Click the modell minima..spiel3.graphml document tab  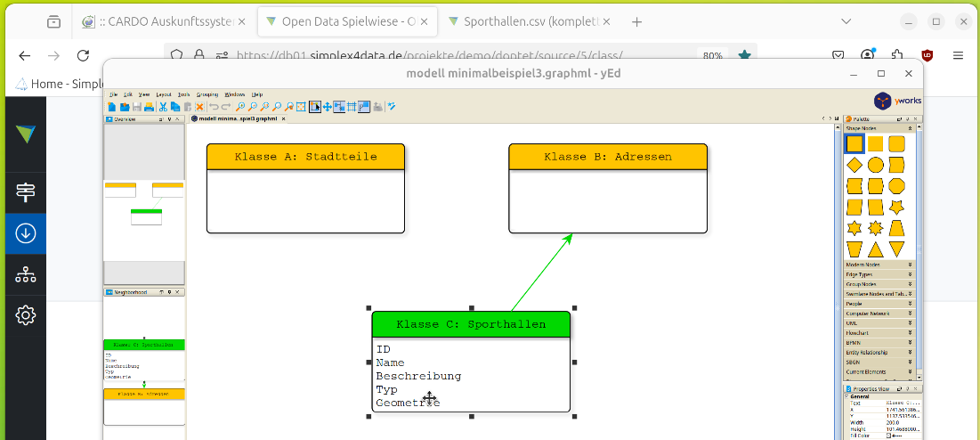[238, 118]
